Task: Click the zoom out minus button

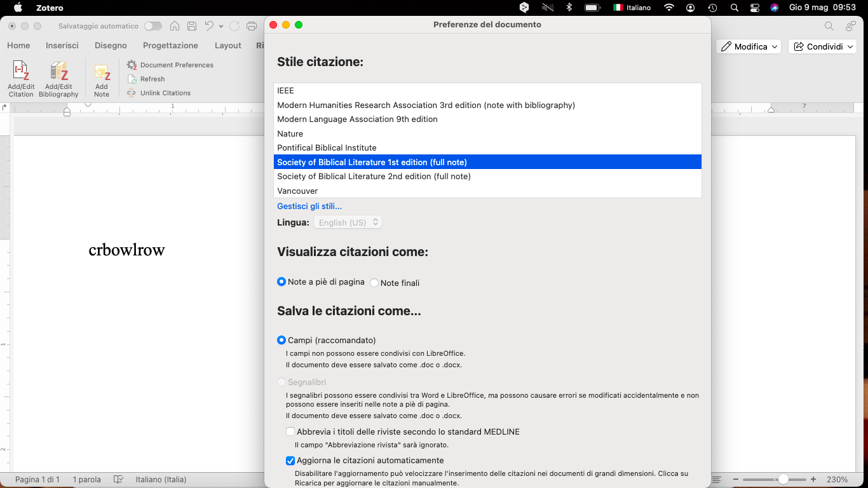Action: pos(736,480)
